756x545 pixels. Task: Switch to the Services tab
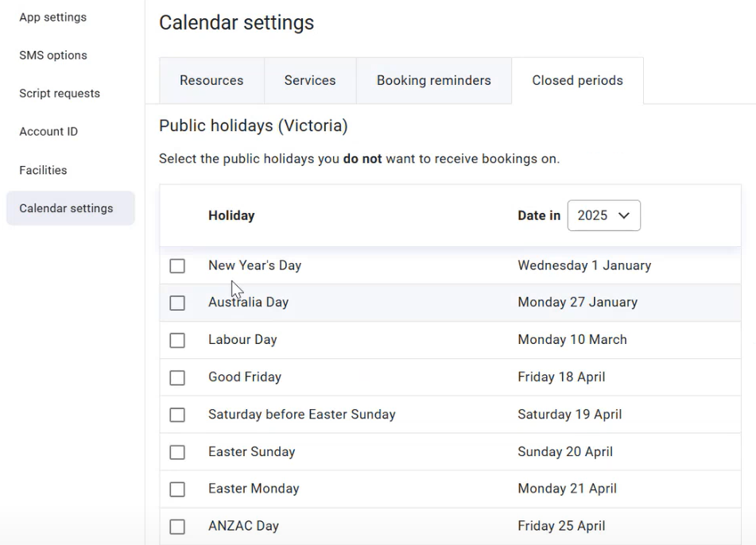tap(310, 80)
